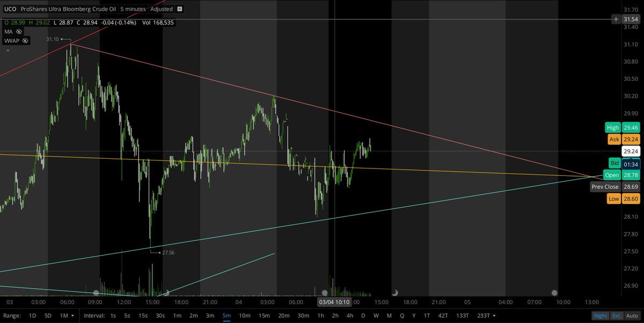Open the 1M range dropdown
Screen dimensions: 644x323
click(67, 315)
